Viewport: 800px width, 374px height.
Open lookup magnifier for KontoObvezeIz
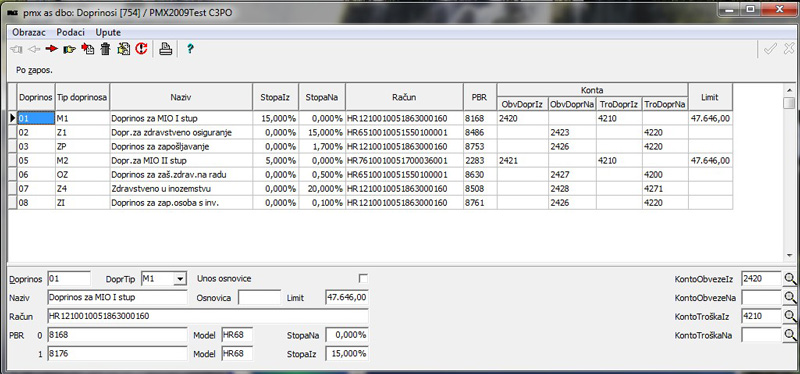click(x=790, y=279)
